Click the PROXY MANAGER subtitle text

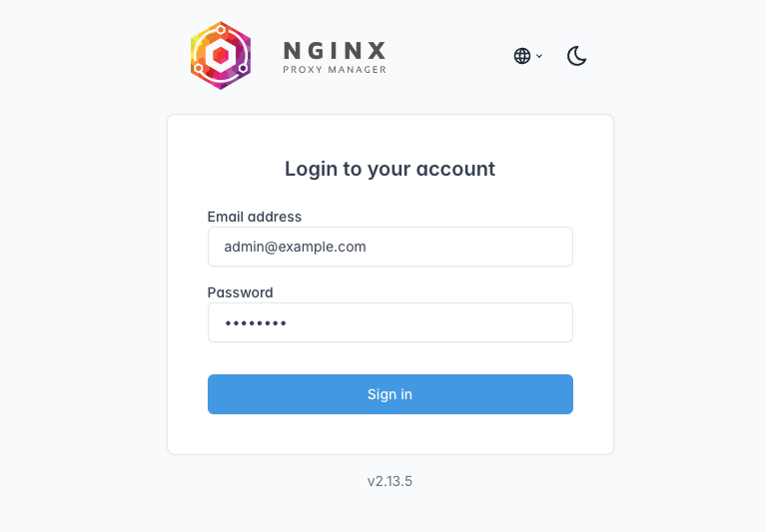click(x=335, y=70)
